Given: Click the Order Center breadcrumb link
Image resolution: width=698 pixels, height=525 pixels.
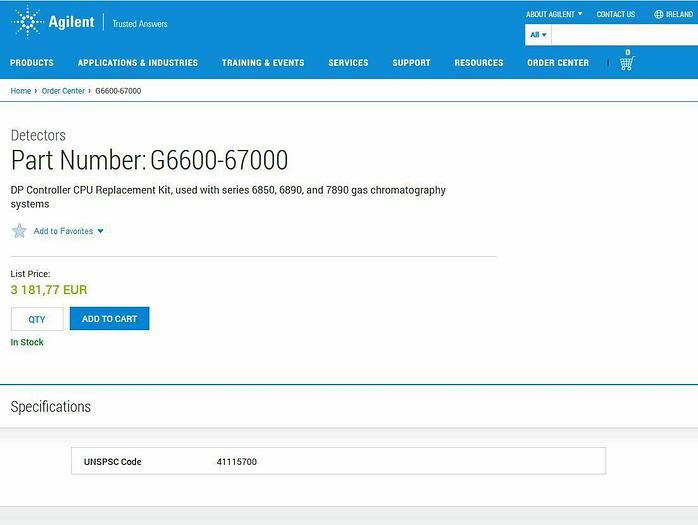Looking at the screenshot, I should [x=63, y=91].
